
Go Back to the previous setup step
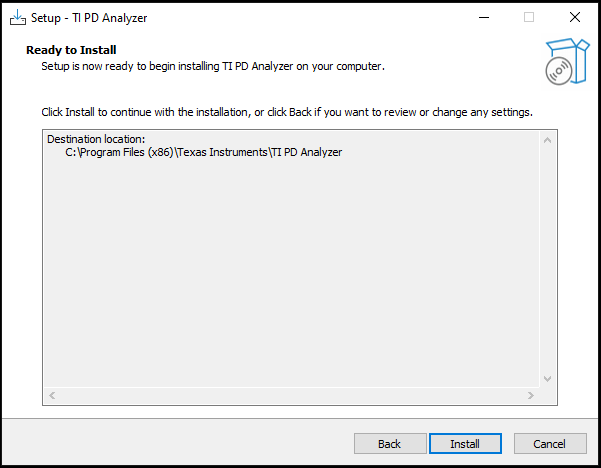pyautogui.click(x=390, y=443)
